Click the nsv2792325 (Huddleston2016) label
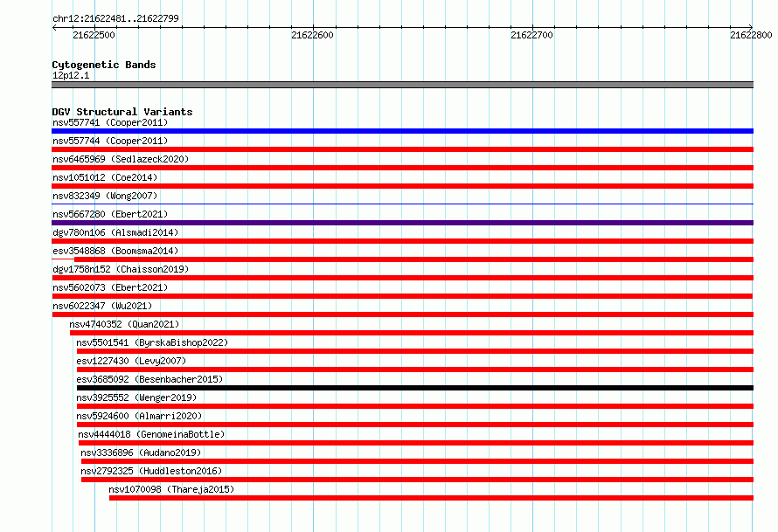 (151, 471)
